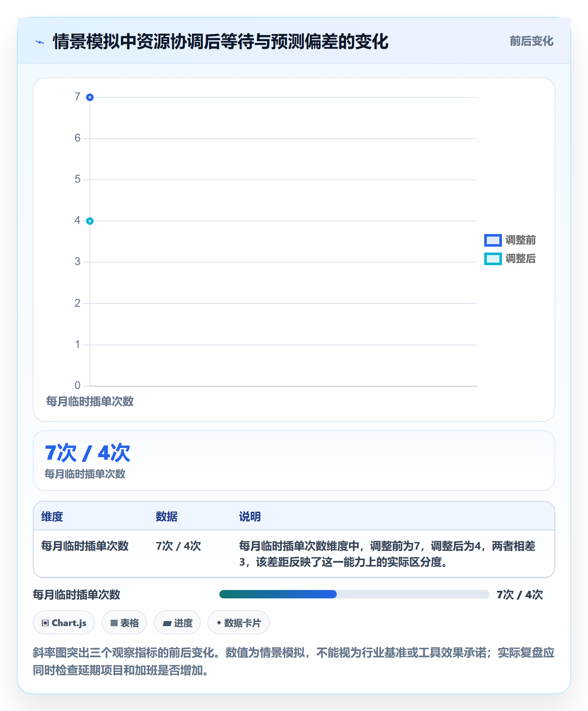The image size is (588, 711).
Task: Click the bar icon in 进度 chip
Action: coord(167,624)
